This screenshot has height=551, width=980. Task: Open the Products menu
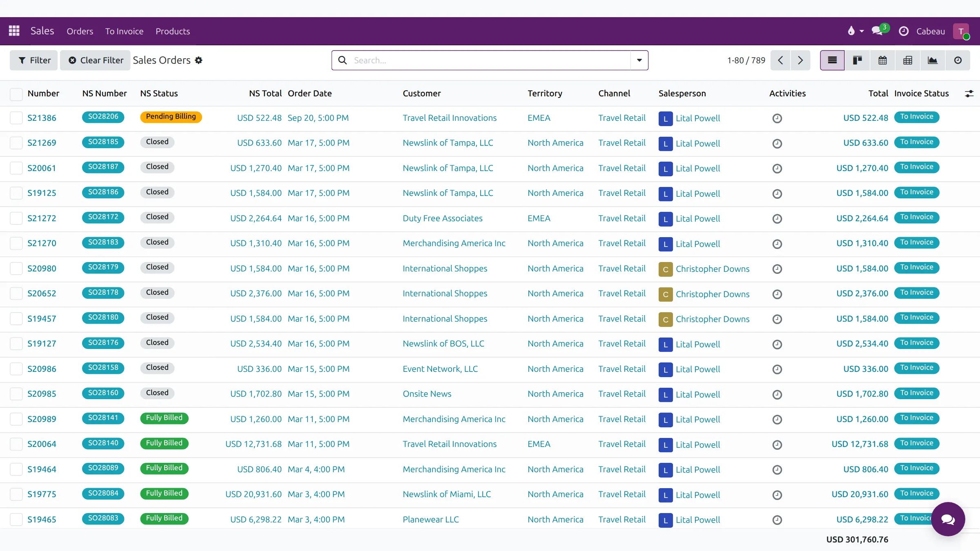173,31
